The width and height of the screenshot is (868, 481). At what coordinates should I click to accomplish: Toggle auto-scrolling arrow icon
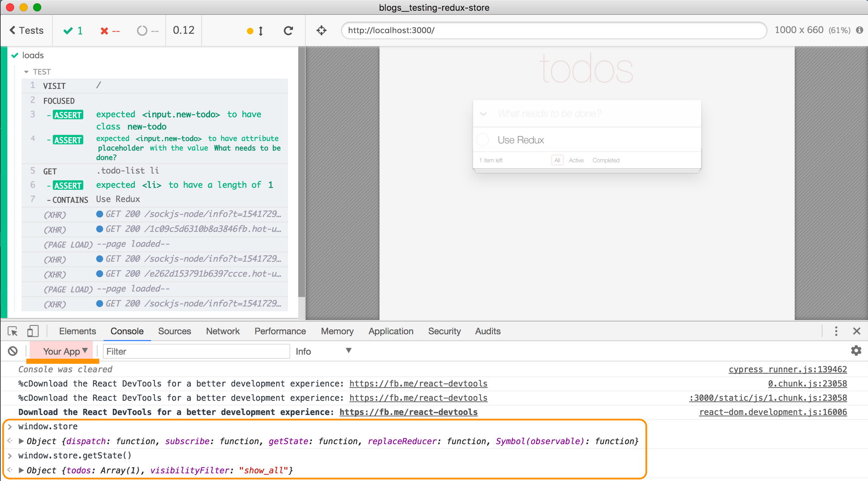pyautogui.click(x=260, y=31)
